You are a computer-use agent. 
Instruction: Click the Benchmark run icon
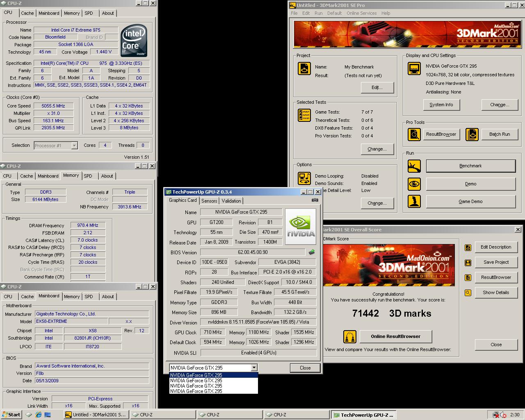(414, 166)
